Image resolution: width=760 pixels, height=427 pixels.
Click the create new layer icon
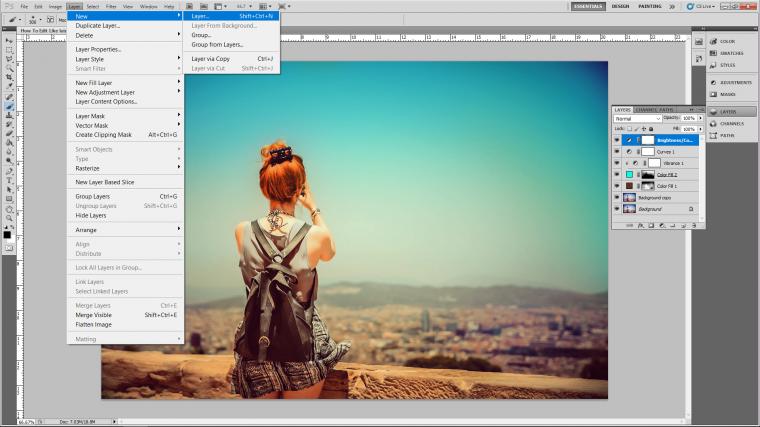[683, 225]
